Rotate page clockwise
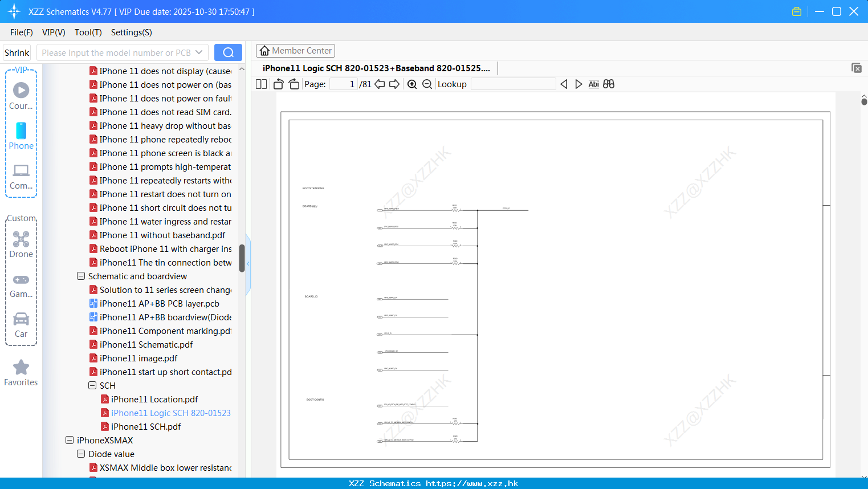Image resolution: width=868 pixels, height=489 pixels. (294, 84)
